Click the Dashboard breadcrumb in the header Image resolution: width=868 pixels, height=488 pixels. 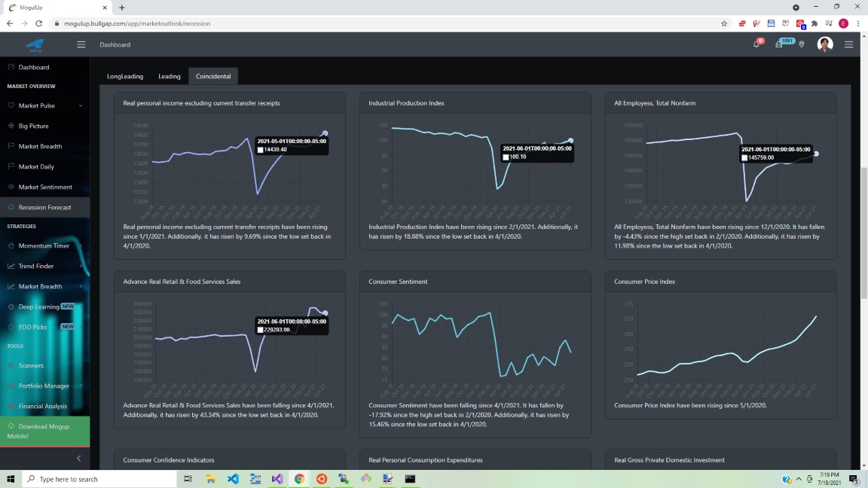pyautogui.click(x=115, y=45)
